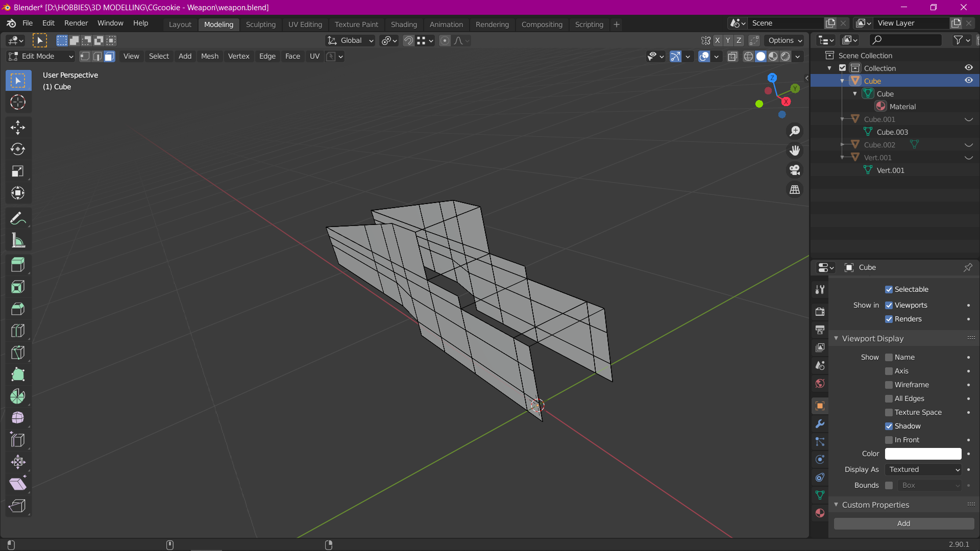The height and width of the screenshot is (551, 980).
Task: Open the File menu
Action: [x=28, y=23]
